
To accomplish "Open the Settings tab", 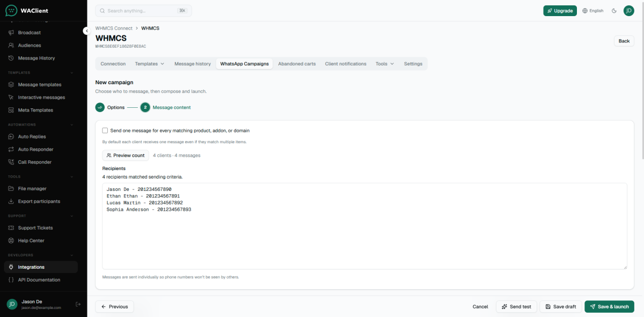I will [x=413, y=64].
